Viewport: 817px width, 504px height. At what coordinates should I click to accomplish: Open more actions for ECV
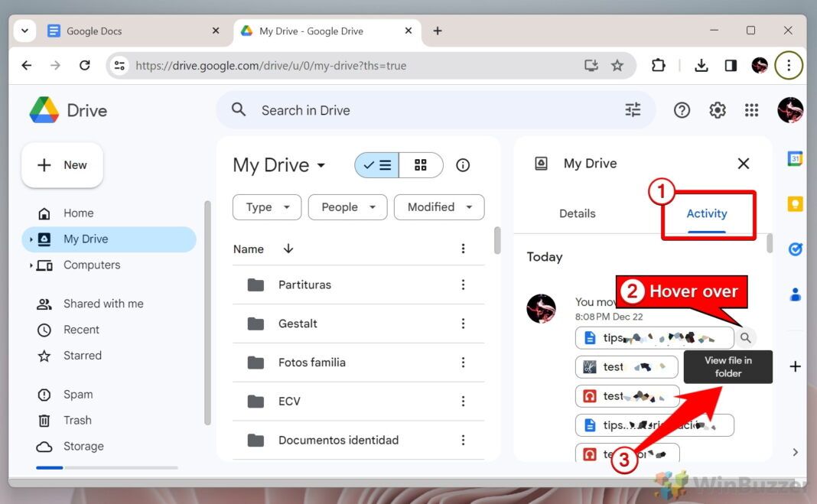click(x=463, y=402)
